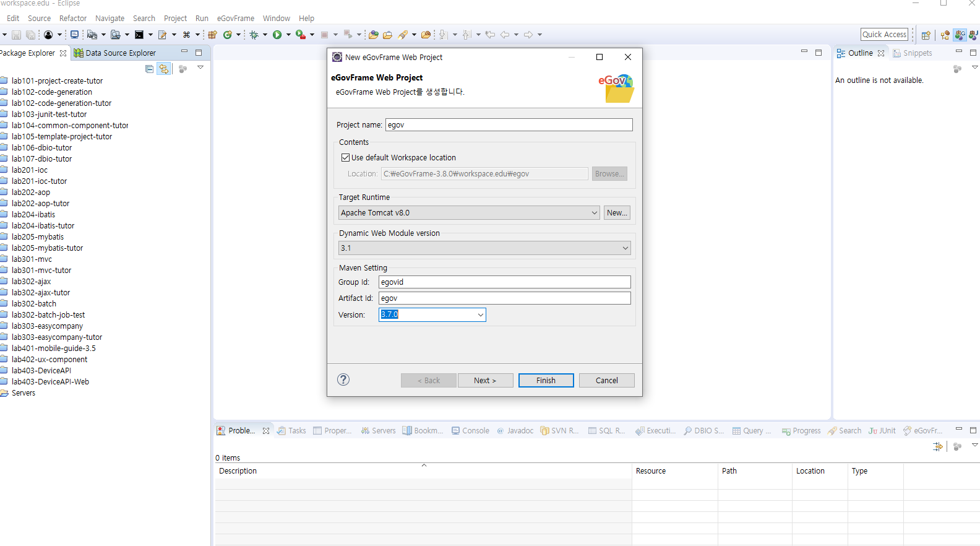Image resolution: width=980 pixels, height=546 pixels.
Task: Select lab101-project-create-tutor project
Action: tap(57, 81)
